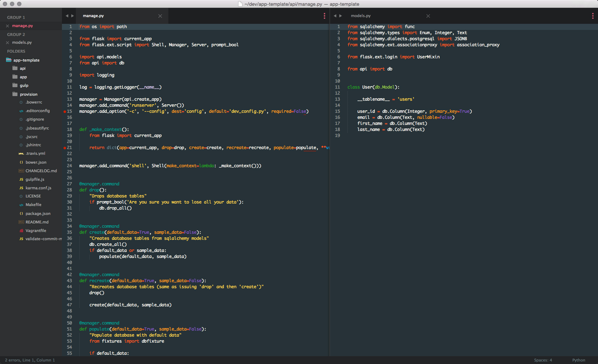Change syntax via Python status item
This screenshot has height=364, width=598.
point(578,360)
